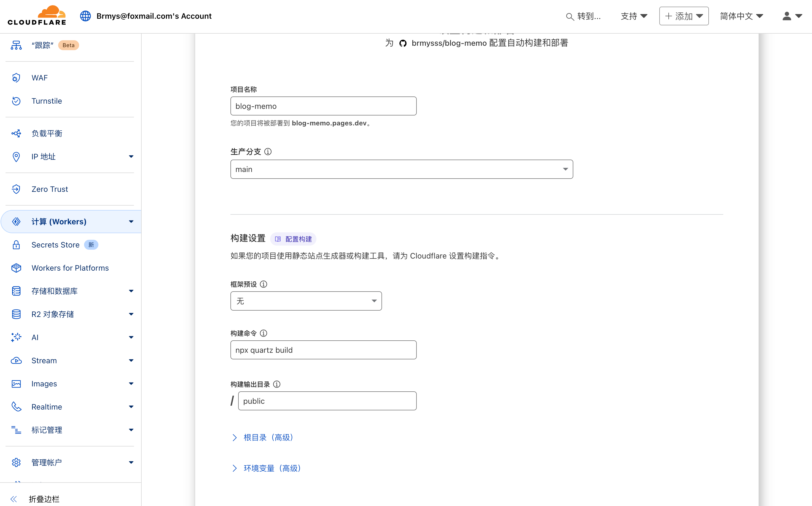
Task: Expand the Images submenu arrow
Action: click(x=131, y=384)
